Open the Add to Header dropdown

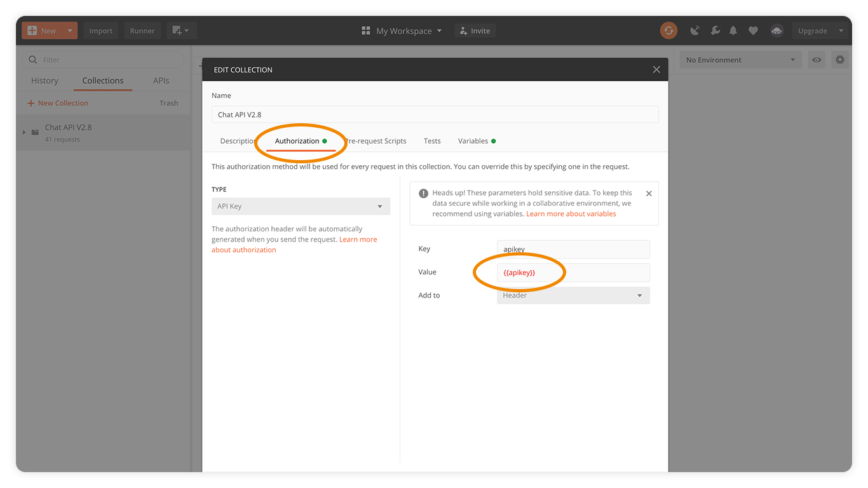(573, 295)
